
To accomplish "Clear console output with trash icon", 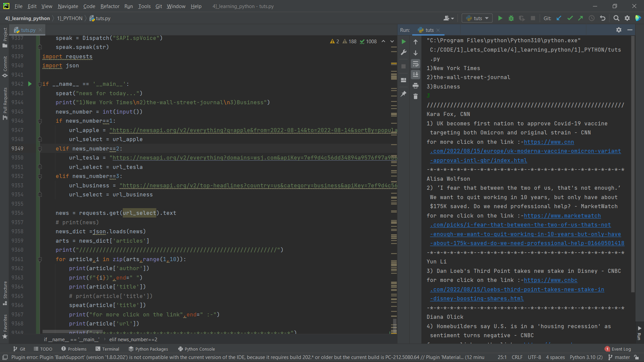I will point(416,97).
